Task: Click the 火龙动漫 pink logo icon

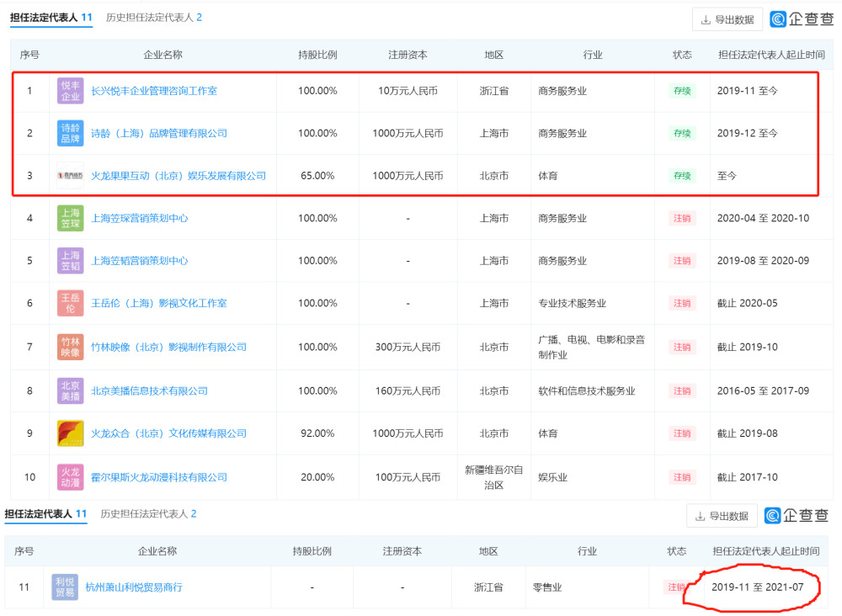Action: [x=71, y=477]
